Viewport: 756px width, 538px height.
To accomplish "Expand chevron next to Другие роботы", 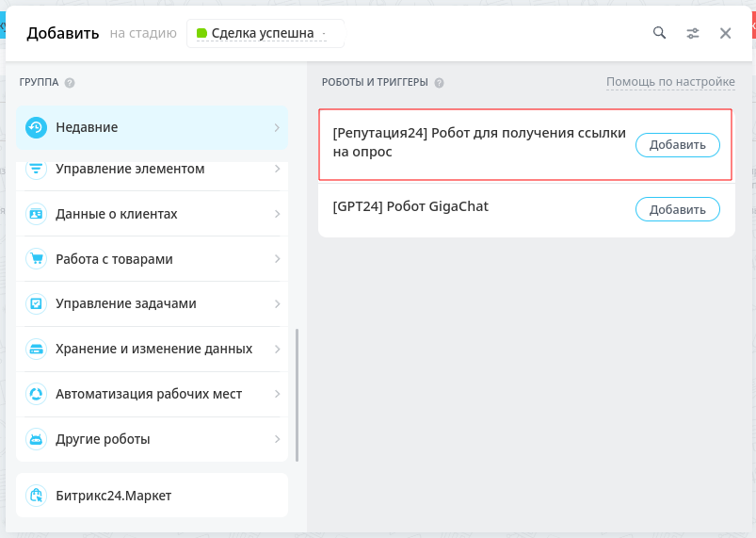I will 277,439.
